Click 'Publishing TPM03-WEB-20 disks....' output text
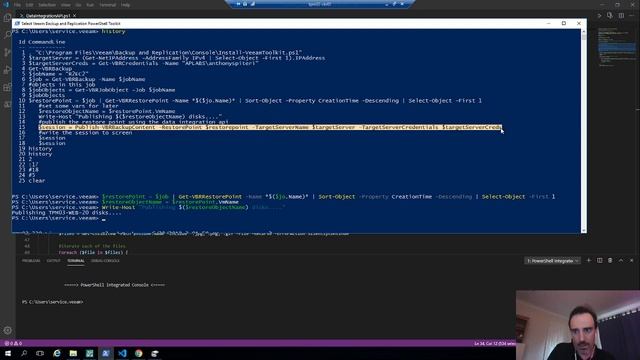The width and height of the screenshot is (640, 360). point(67,213)
